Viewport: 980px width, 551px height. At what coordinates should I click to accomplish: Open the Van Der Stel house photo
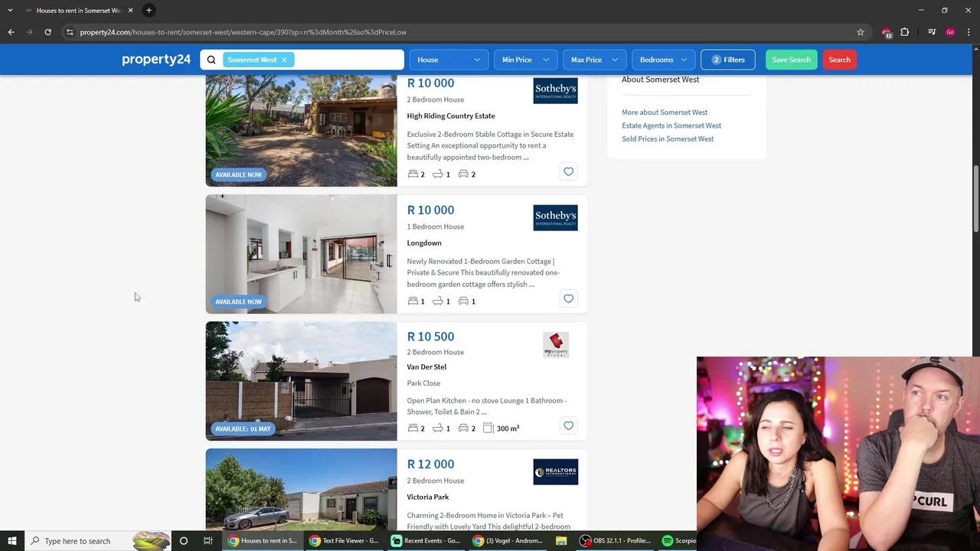(301, 381)
